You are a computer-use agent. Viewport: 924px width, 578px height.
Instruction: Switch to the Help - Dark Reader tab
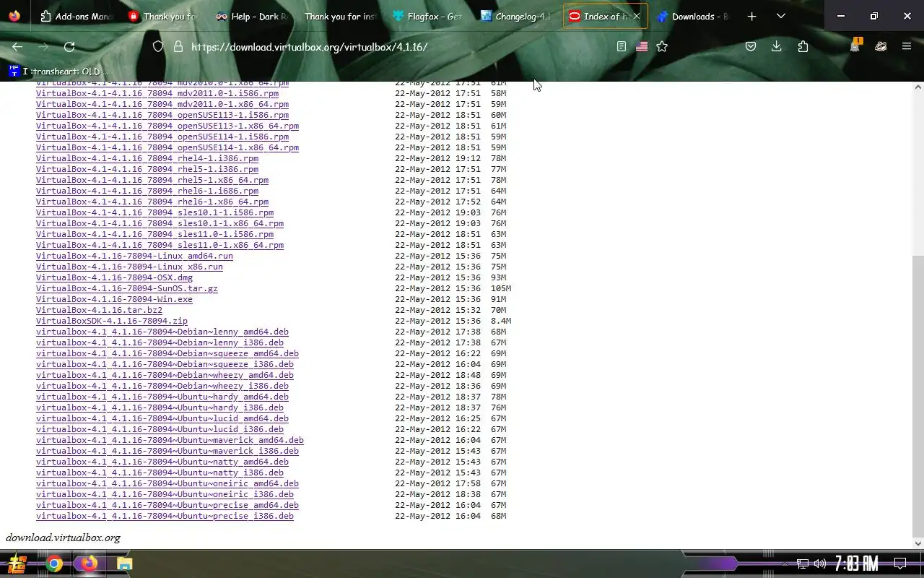[253, 16]
